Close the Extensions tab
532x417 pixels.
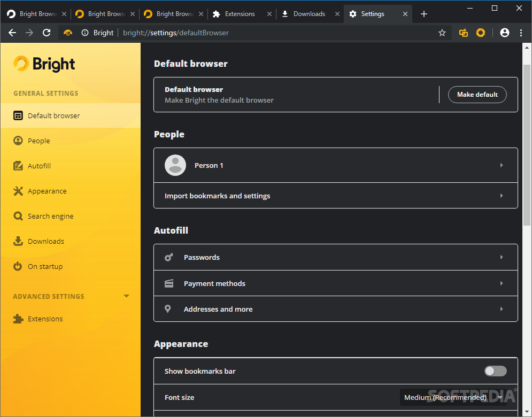[269, 14]
